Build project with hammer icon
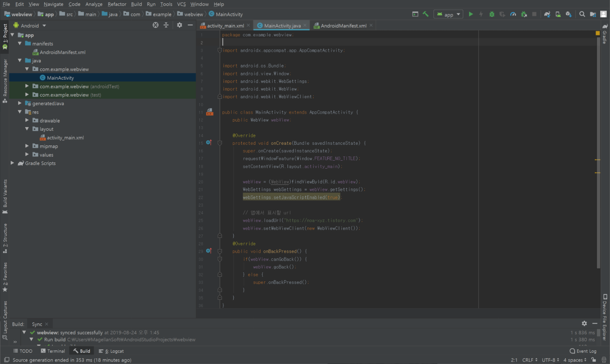The image size is (610, 364). click(425, 14)
